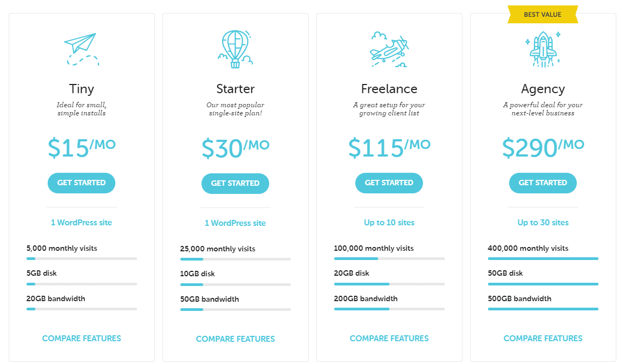The image size is (625, 364).
Task: Click the Agency plan heading
Action: click(543, 88)
